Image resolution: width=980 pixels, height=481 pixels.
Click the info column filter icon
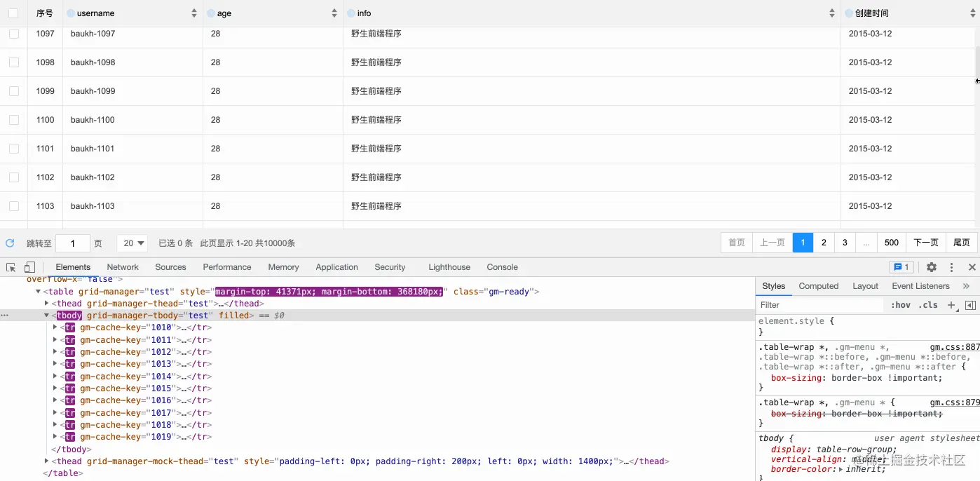pos(351,13)
